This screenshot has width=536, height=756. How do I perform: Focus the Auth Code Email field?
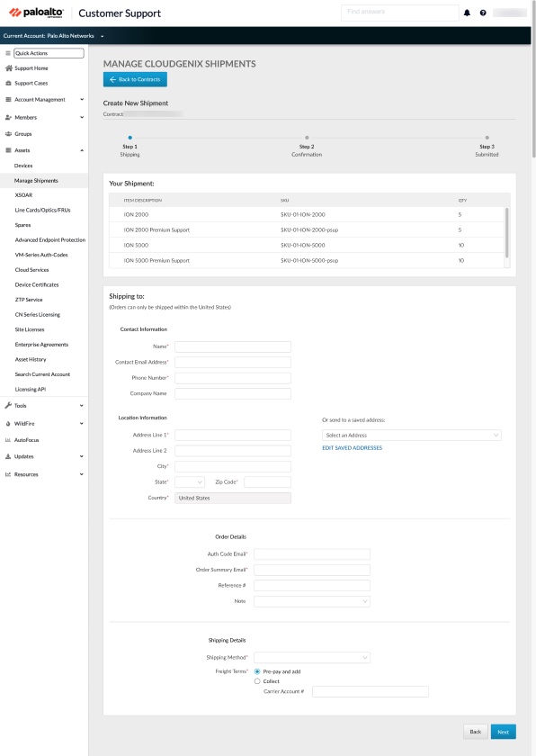click(312, 554)
